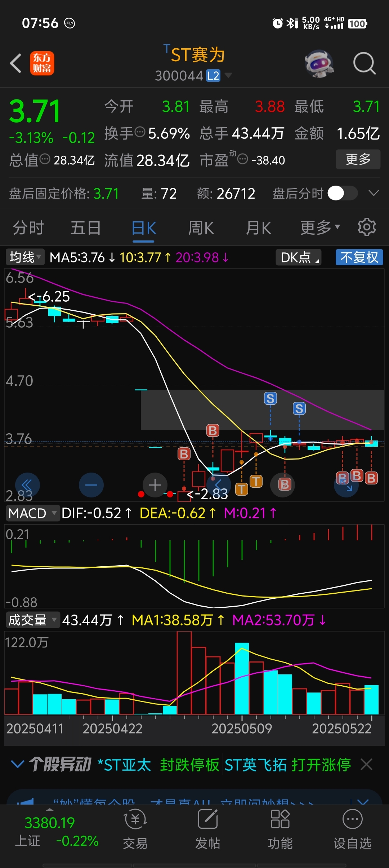Viewport: 389px width, 868px height.
Task: Open the AI robot assistant avatar
Action: click(x=319, y=64)
